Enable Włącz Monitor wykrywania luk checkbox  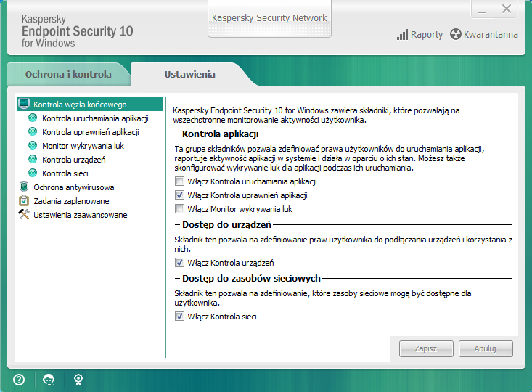pos(179,209)
